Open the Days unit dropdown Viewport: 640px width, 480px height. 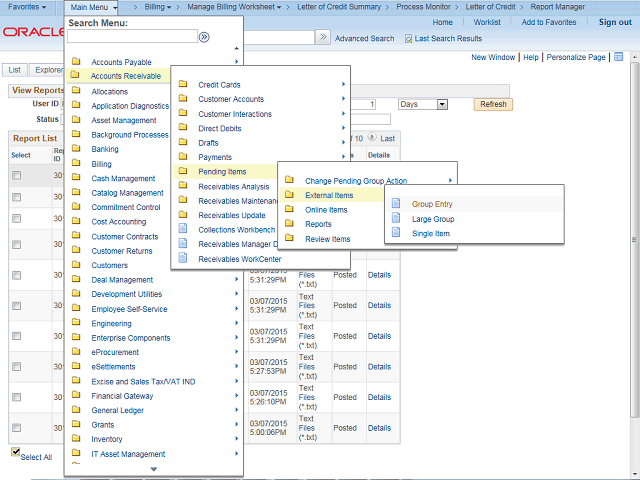(x=422, y=104)
